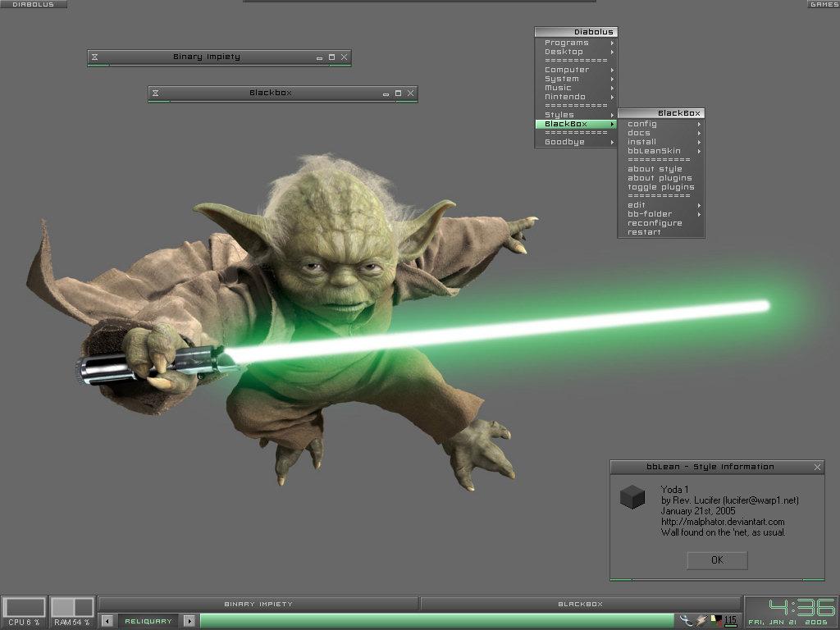Minimize the Binary Impiety window
The width and height of the screenshot is (840, 630).
click(319, 57)
